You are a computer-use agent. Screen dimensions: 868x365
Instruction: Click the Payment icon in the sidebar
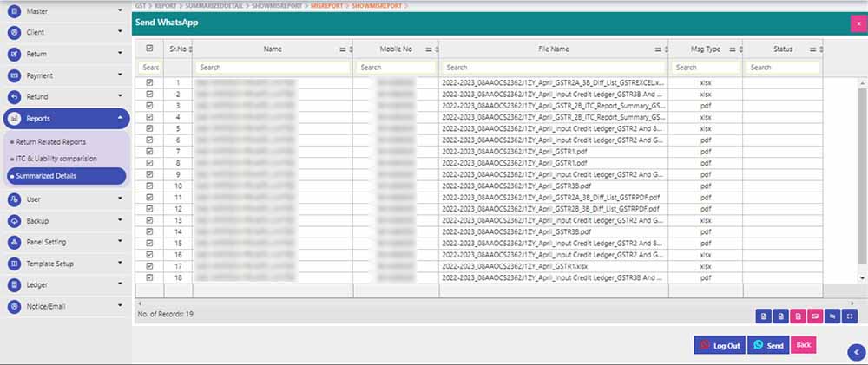[x=14, y=75]
